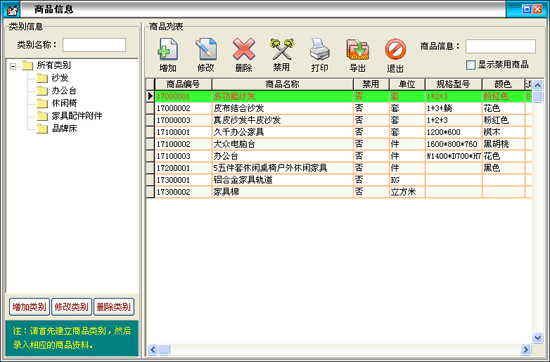The image size is (550, 362).
Task: Click the 1600*800*760 specification cell
Action: tap(453, 144)
